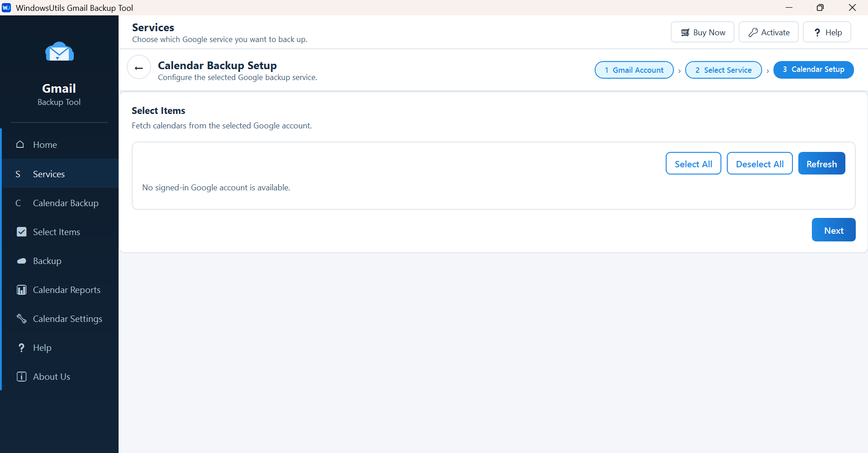This screenshot has width=868, height=453.
Task: Open About Us page
Action: coord(60,377)
